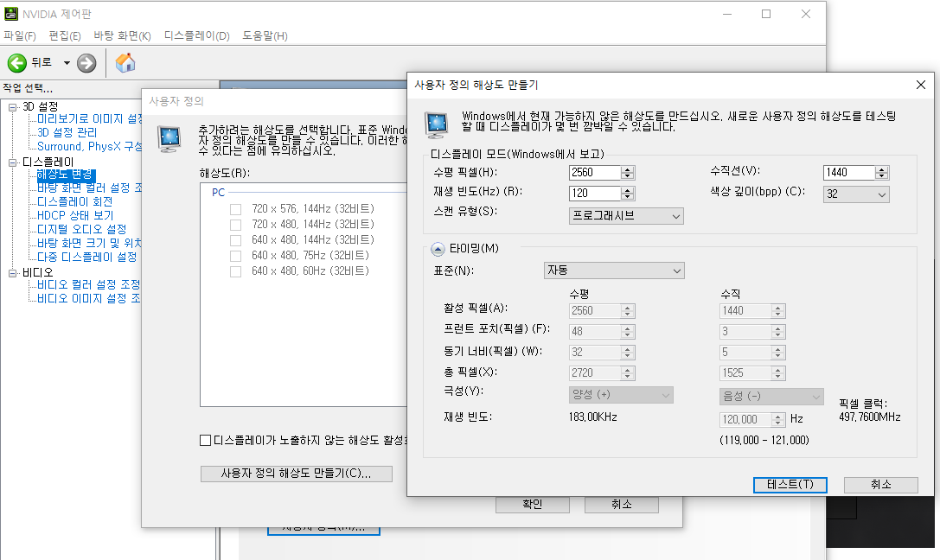Select 디스플레이 회전 in the tree
Image resolution: width=940 pixels, height=560 pixels.
pos(74,202)
